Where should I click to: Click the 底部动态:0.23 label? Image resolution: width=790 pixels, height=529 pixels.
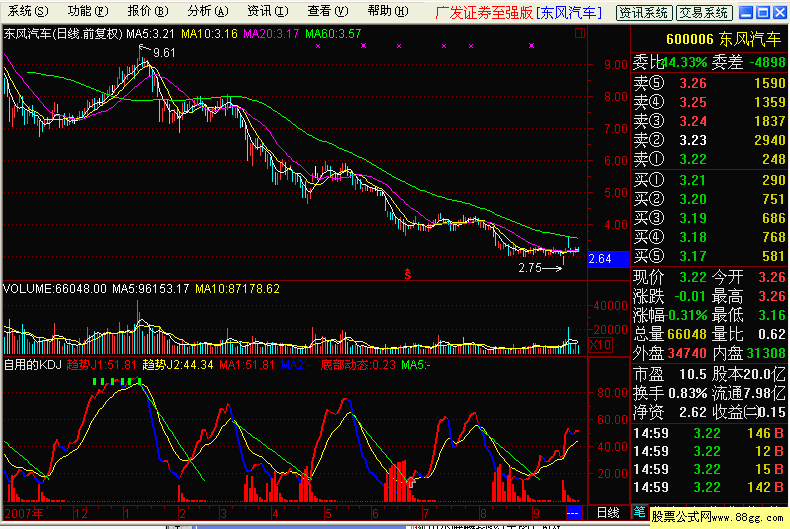[x=358, y=365]
